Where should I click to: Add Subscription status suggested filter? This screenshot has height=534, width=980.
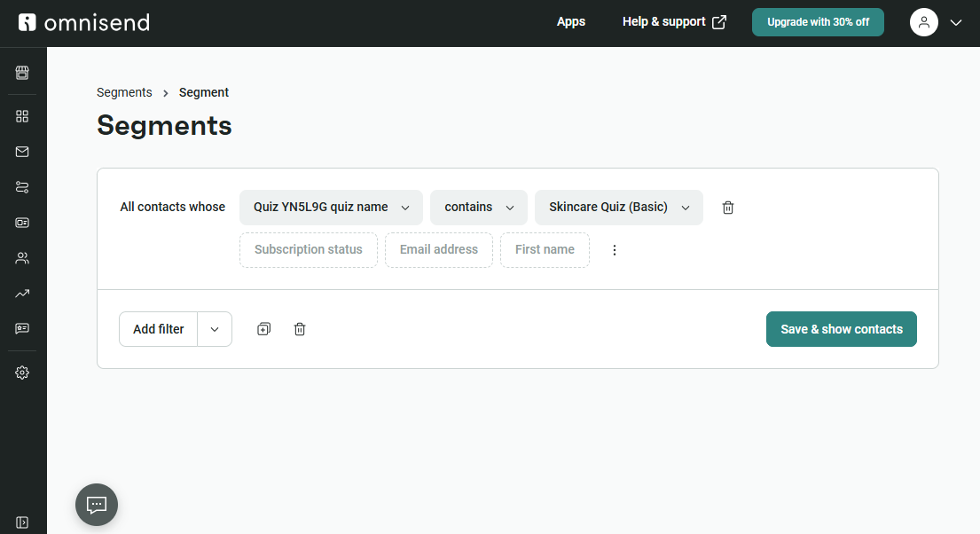pos(308,250)
